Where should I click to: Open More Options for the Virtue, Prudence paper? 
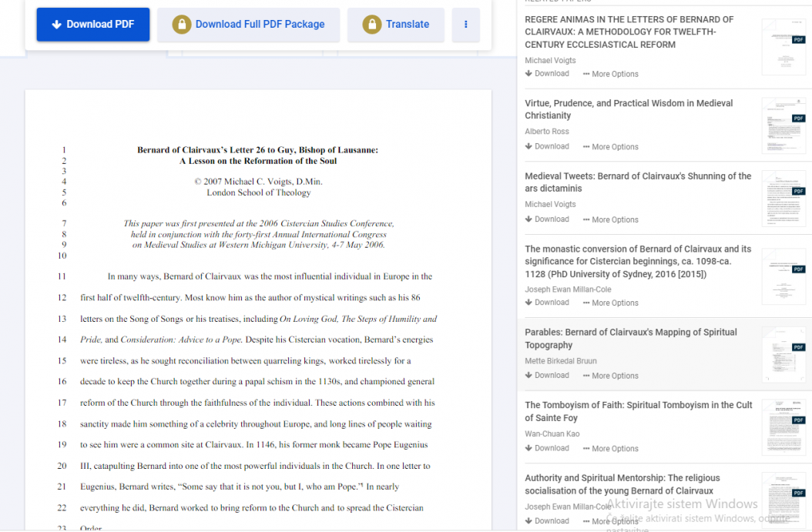pos(611,147)
